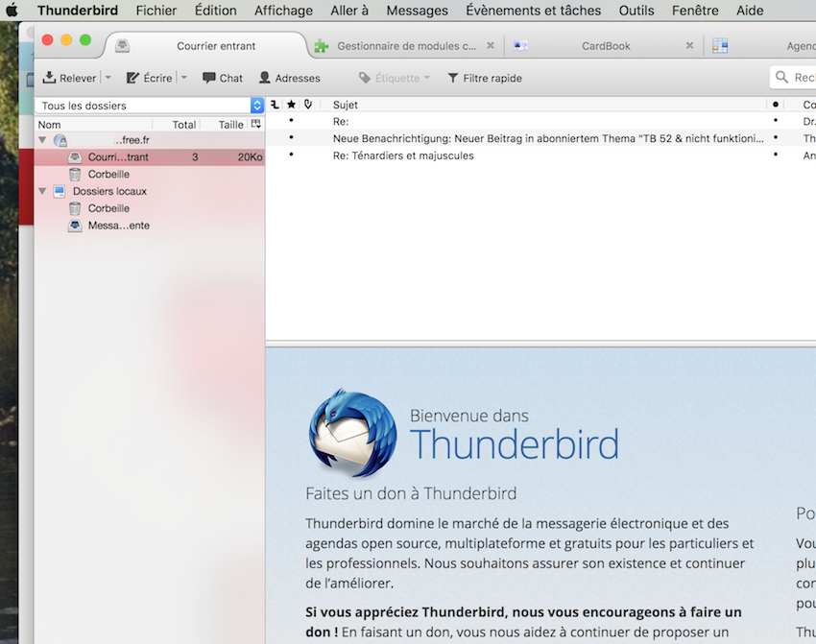Open the Étiquette tag dropdown
The width and height of the screenshot is (816, 644).
click(395, 78)
